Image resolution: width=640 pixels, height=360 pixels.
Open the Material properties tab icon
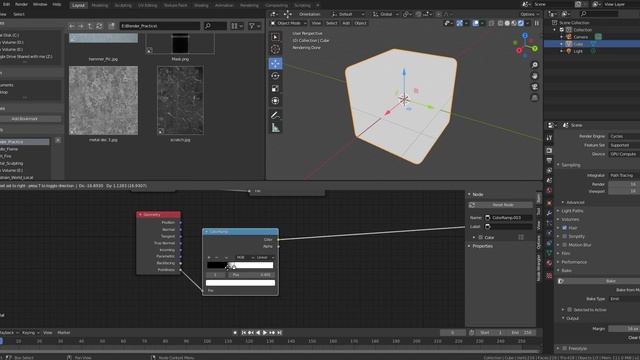(549, 263)
